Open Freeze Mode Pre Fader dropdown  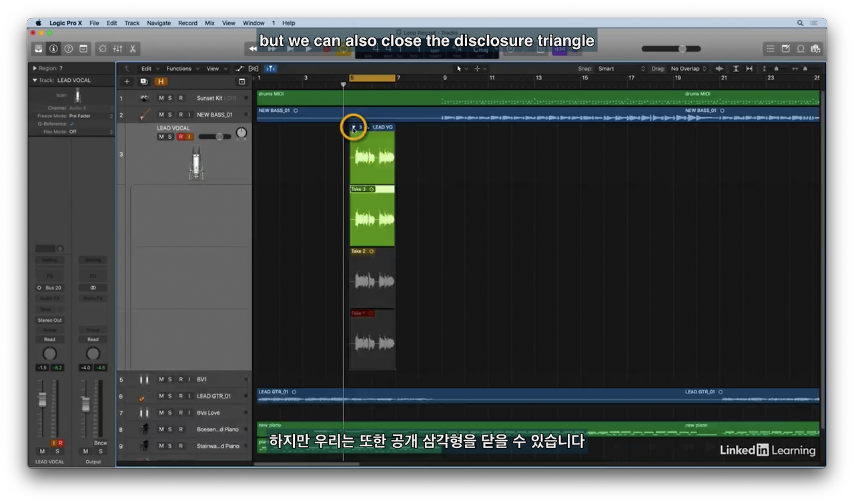[x=91, y=116]
